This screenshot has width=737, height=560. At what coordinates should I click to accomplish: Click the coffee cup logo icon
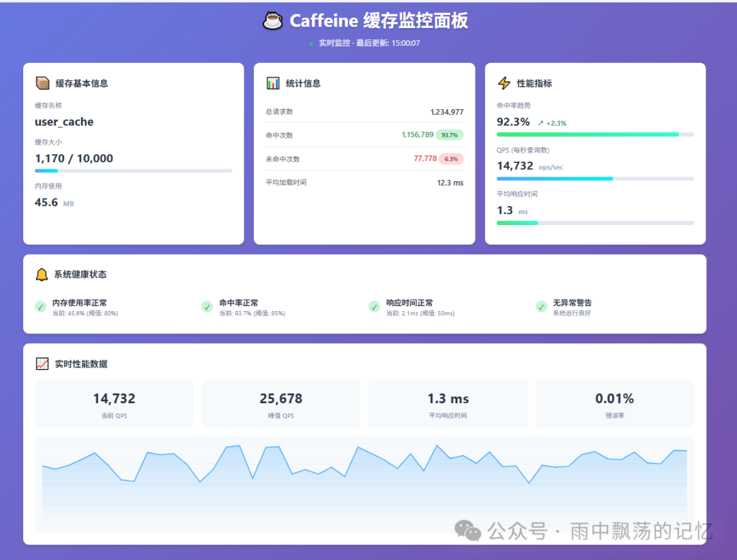tap(272, 20)
